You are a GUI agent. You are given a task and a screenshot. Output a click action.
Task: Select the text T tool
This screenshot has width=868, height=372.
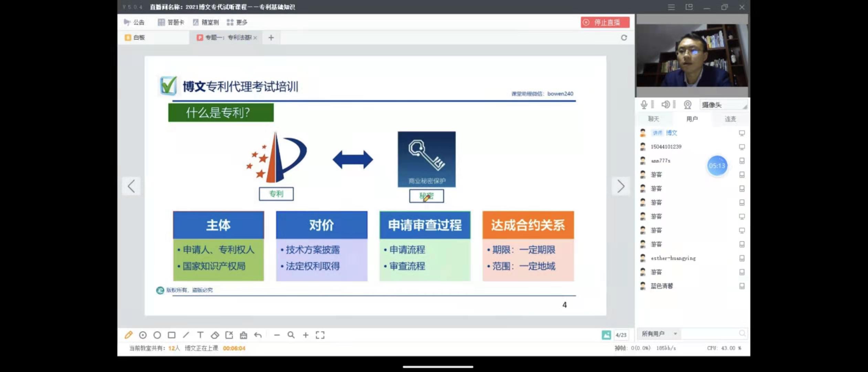click(200, 335)
